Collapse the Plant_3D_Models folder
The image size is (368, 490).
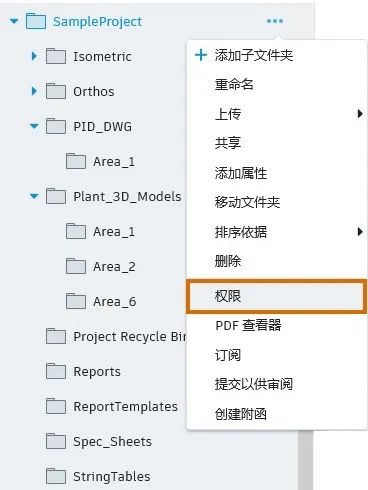pyautogui.click(x=34, y=196)
